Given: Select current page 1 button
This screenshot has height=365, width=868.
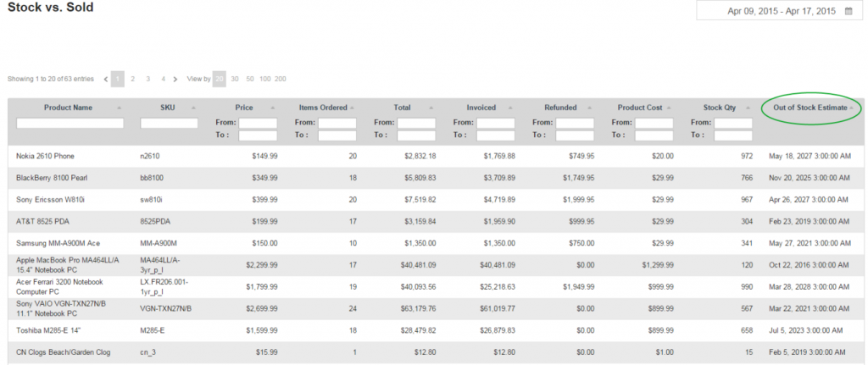Looking at the screenshot, I should (117, 79).
